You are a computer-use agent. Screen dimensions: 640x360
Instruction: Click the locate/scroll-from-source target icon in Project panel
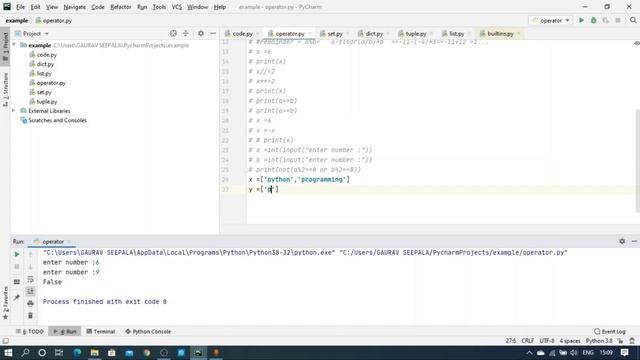tap(173, 33)
